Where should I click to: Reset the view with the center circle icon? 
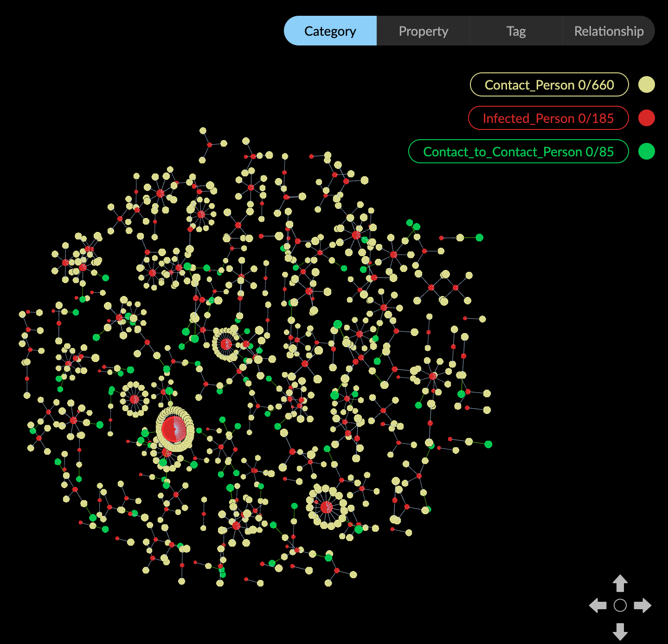[620, 605]
